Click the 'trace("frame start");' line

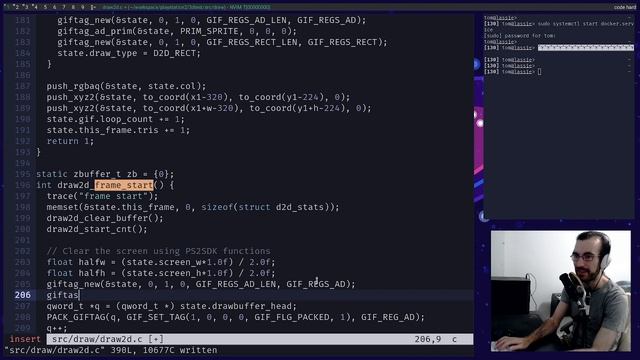click(102, 196)
